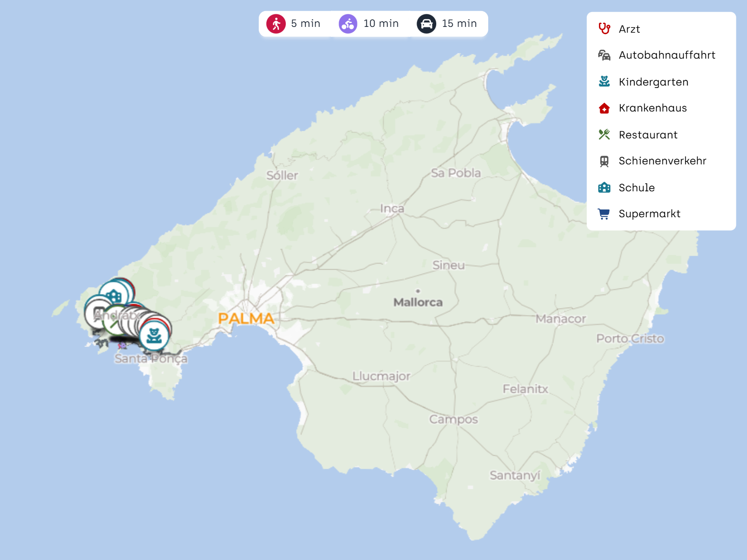The width and height of the screenshot is (747, 560).
Task: Click the orange PALMA city label
Action: pos(246,318)
